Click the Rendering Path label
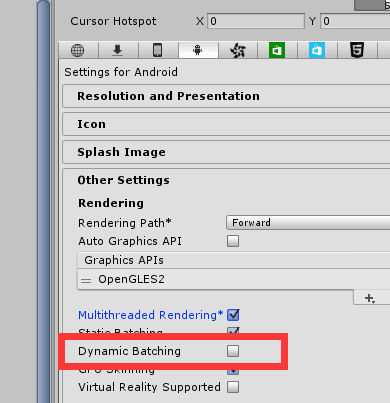The width and height of the screenshot is (390, 403). point(124,223)
